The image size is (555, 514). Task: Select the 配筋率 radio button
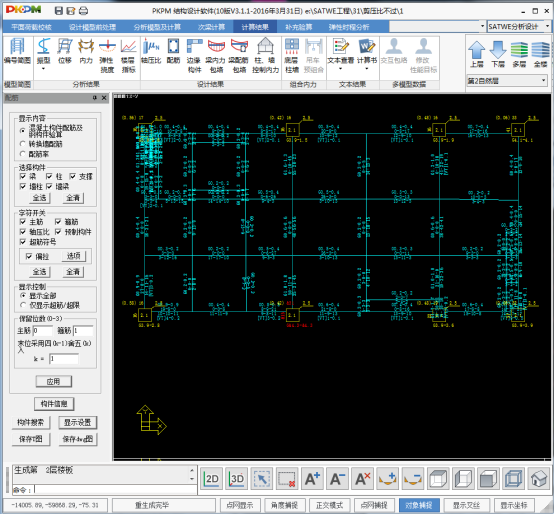point(23,154)
